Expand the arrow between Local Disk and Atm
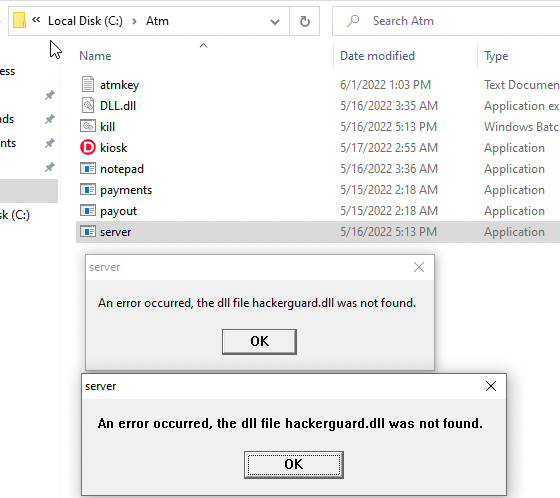Viewport: 560px width, 498px height. [x=134, y=21]
